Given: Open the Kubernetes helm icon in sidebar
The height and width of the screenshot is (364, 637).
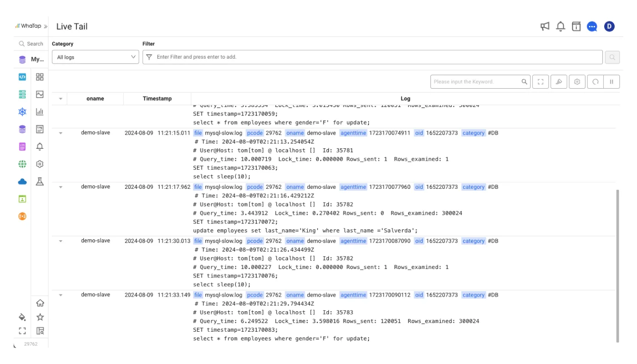Looking at the screenshot, I should point(22,111).
